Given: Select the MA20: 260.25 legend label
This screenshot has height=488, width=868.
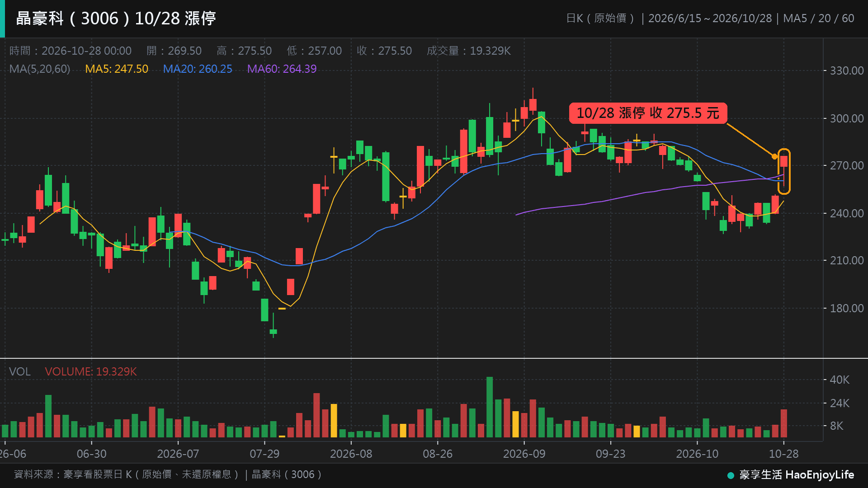Looking at the screenshot, I should [x=198, y=69].
